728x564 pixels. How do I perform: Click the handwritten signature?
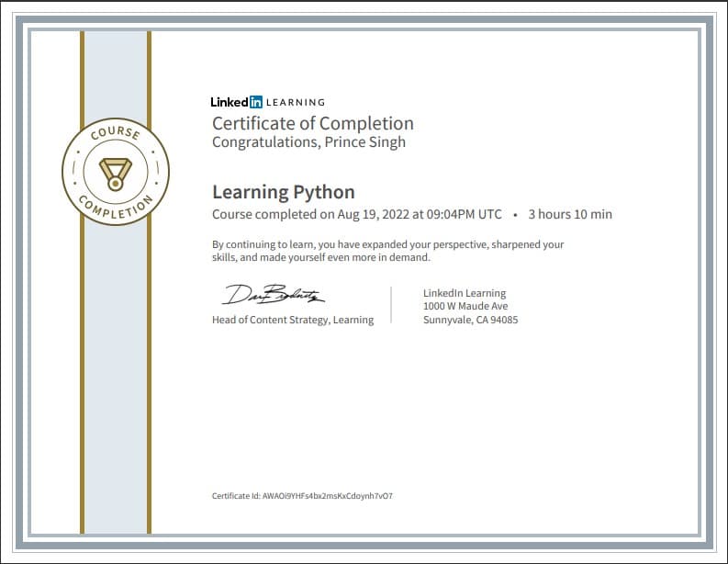(x=273, y=295)
